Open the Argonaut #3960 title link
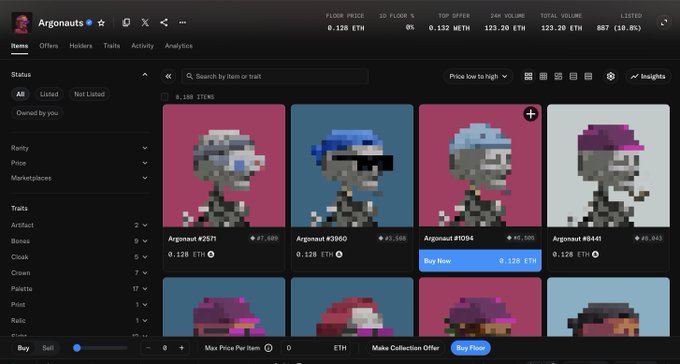680x364 pixels. coord(321,239)
